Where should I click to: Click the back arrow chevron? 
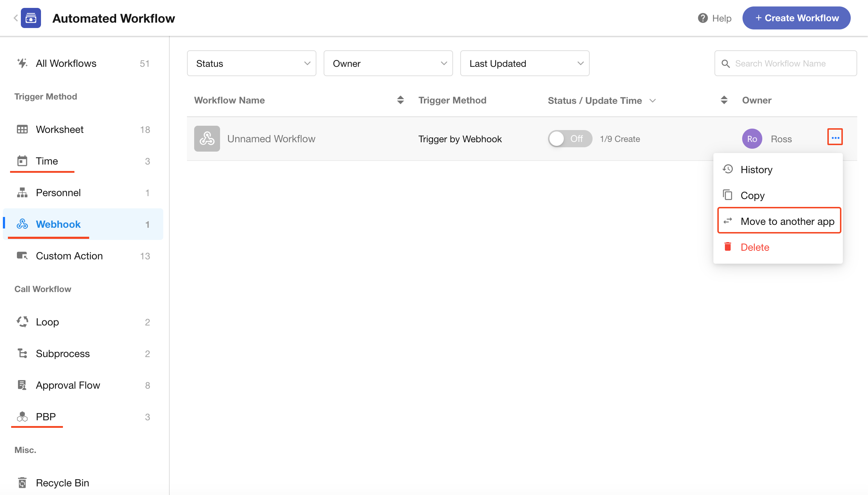coord(15,18)
